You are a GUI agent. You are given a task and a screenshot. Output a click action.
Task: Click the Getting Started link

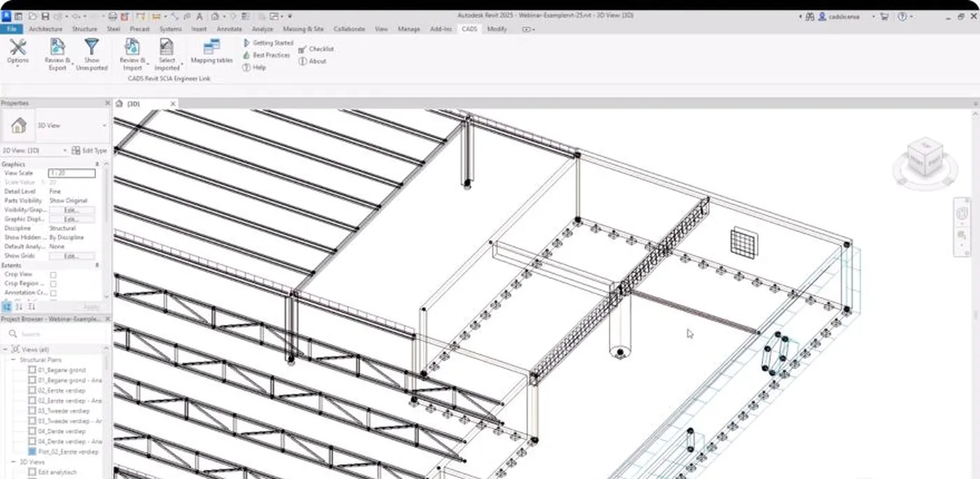268,43
